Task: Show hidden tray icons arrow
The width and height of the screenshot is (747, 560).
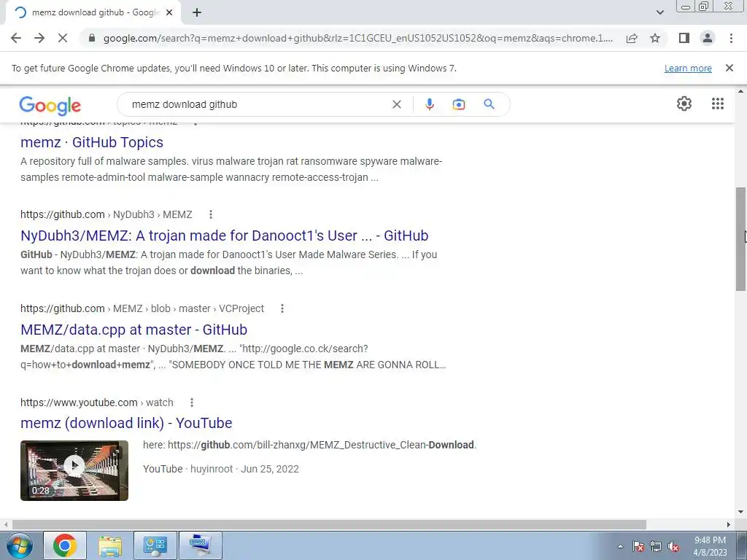Action: tap(620, 546)
